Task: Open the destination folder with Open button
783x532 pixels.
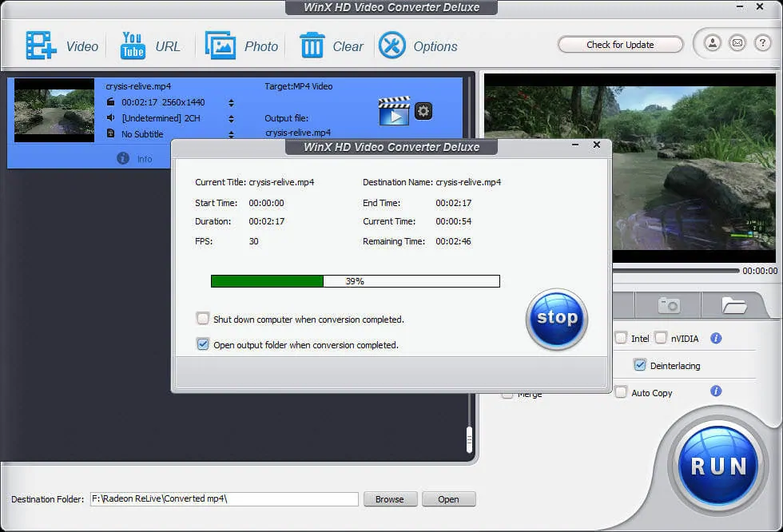Action: 448,499
